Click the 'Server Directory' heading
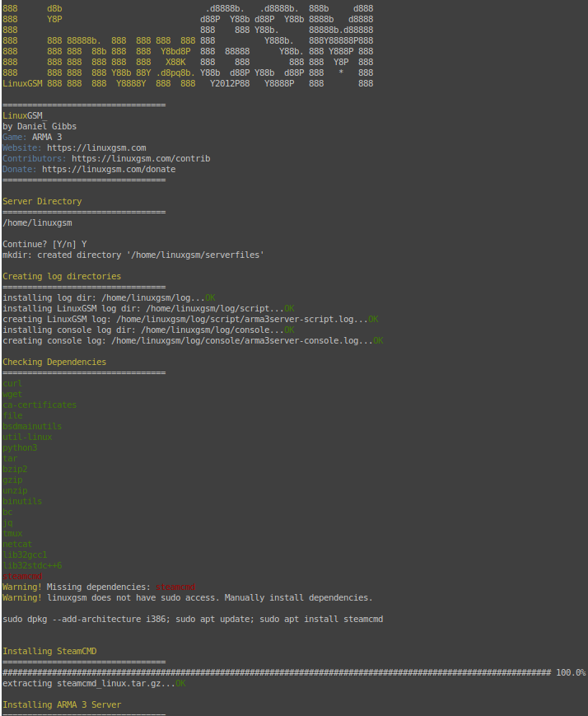588x716 pixels. tap(42, 201)
